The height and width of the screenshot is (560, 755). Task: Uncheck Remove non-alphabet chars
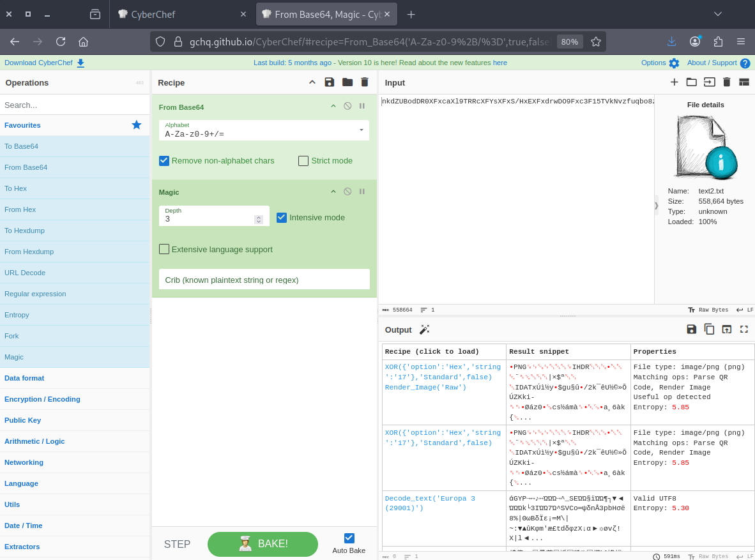click(x=164, y=161)
